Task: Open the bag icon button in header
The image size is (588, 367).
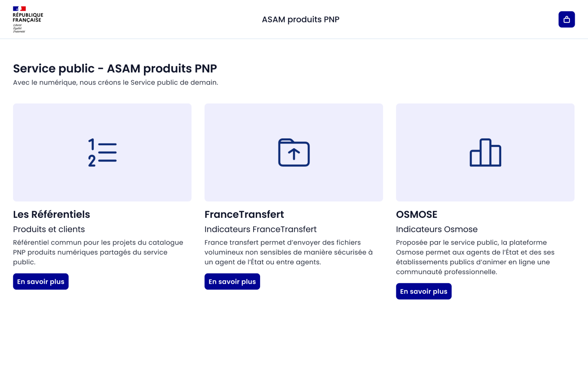Action: [567, 19]
